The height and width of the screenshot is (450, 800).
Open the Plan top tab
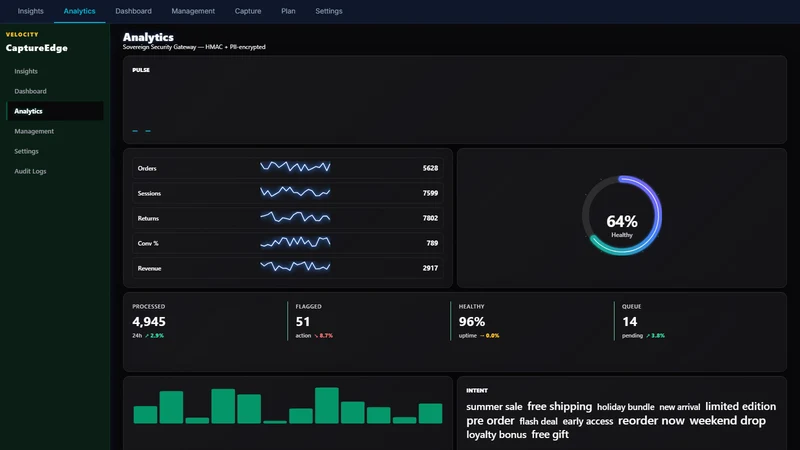pyautogui.click(x=288, y=11)
